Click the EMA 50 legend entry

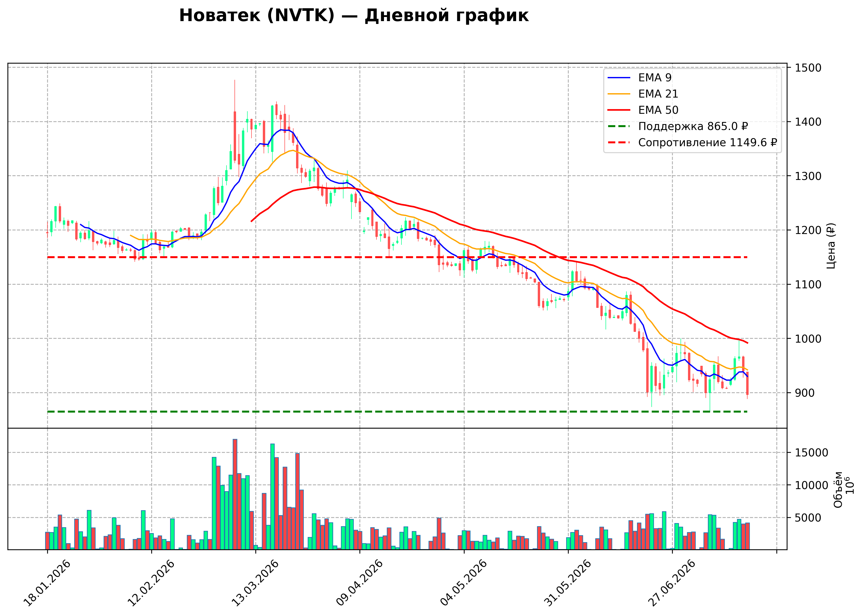(x=643, y=110)
